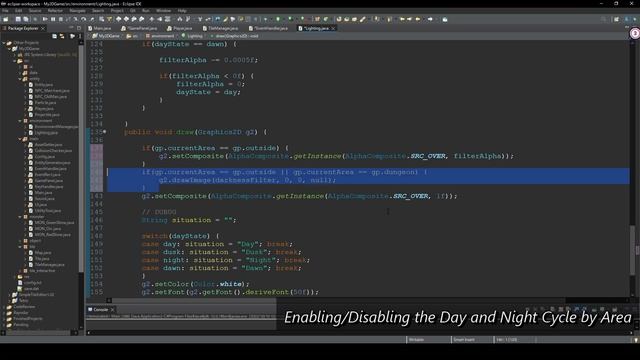Image resolution: width=640 pixels, height=360 pixels.
Task: Collapse the environment package
Action: (x=20, y=121)
